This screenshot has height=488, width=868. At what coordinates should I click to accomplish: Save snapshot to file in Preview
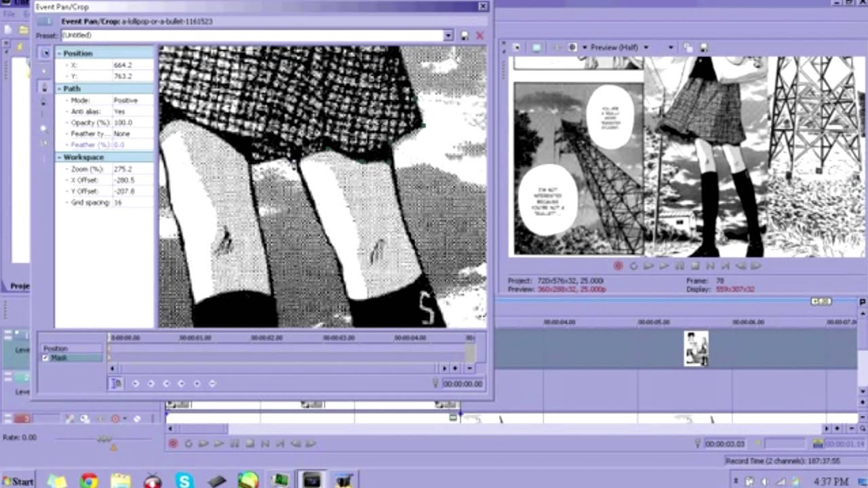[x=703, y=47]
